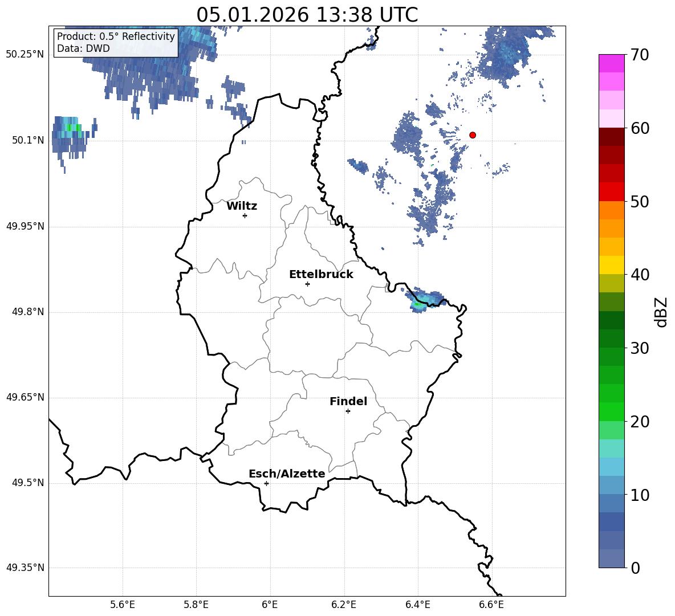The height and width of the screenshot is (616, 675).
Task: Click the Esch/Alzette station cross marker
Action: (x=266, y=483)
